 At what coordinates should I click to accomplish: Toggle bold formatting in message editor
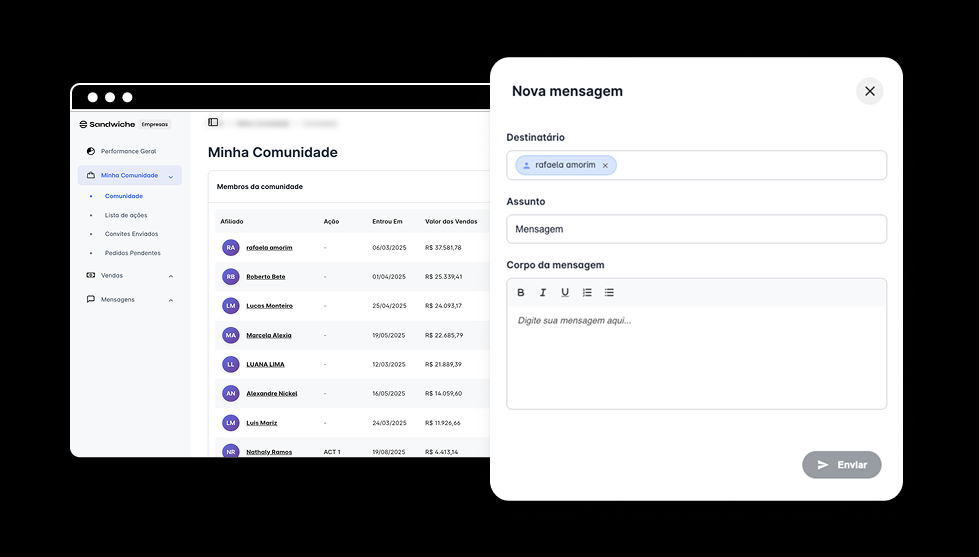521,292
